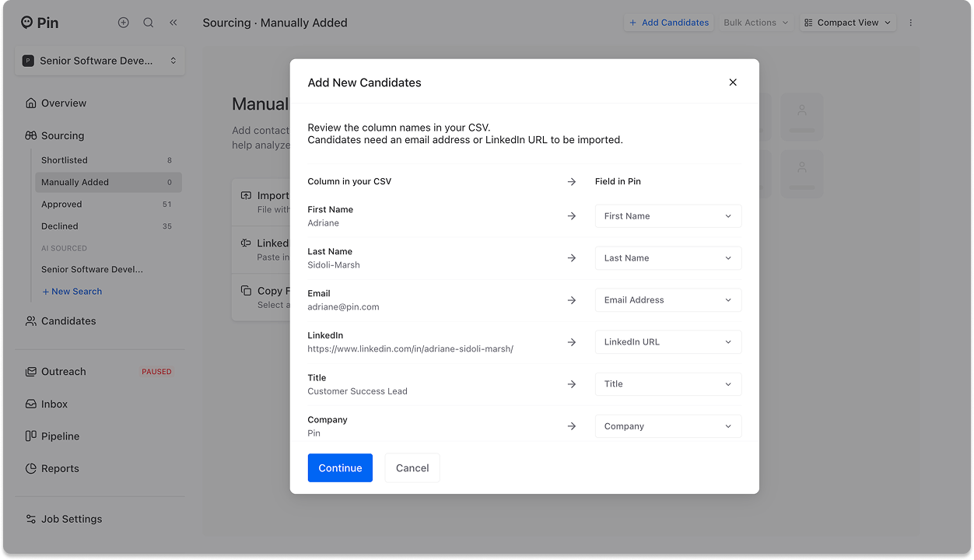Click the Reports chart icon

pyautogui.click(x=31, y=469)
